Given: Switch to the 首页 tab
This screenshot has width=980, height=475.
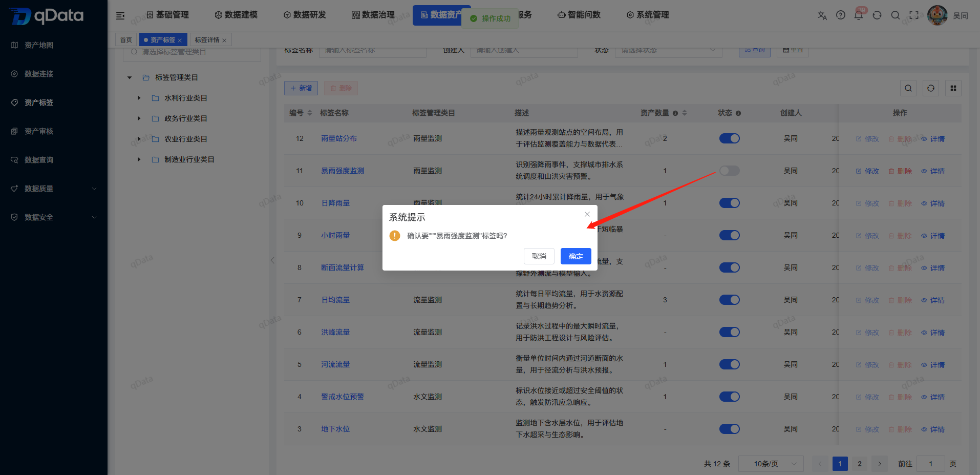Looking at the screenshot, I should (x=126, y=39).
